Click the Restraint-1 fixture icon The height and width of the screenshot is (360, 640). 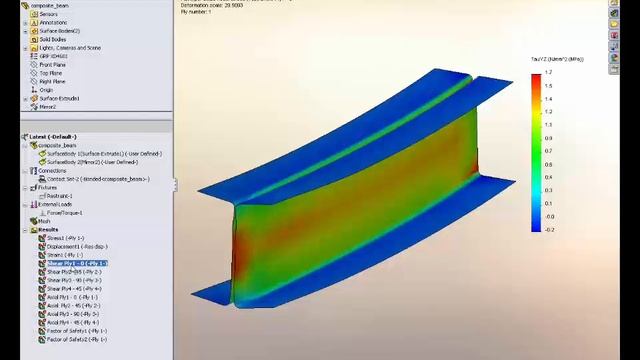click(x=42, y=196)
